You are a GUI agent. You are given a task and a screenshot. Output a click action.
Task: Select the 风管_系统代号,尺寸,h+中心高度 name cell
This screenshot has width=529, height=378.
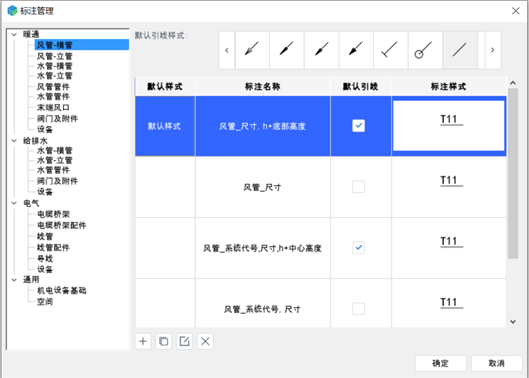(263, 248)
